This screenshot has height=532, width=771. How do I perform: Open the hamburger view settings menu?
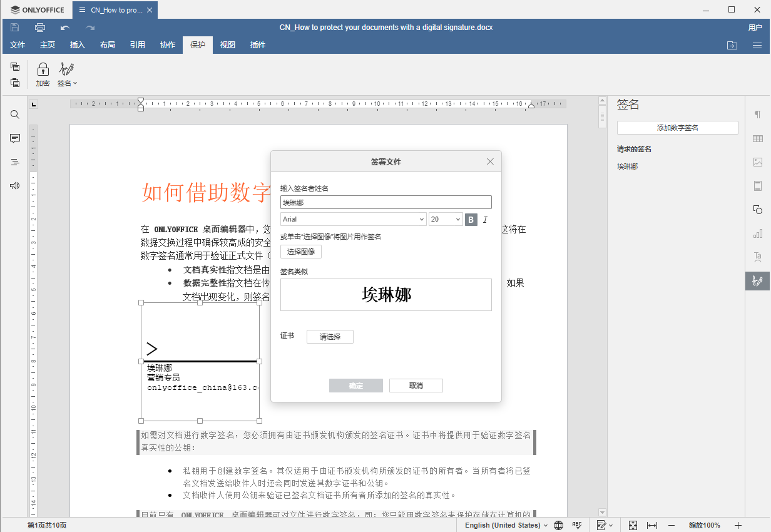pos(757,45)
